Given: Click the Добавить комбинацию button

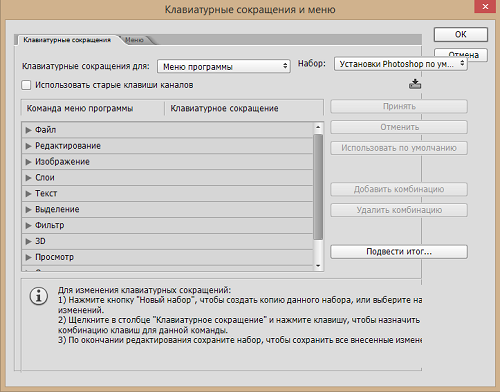Looking at the screenshot, I should click(399, 189).
